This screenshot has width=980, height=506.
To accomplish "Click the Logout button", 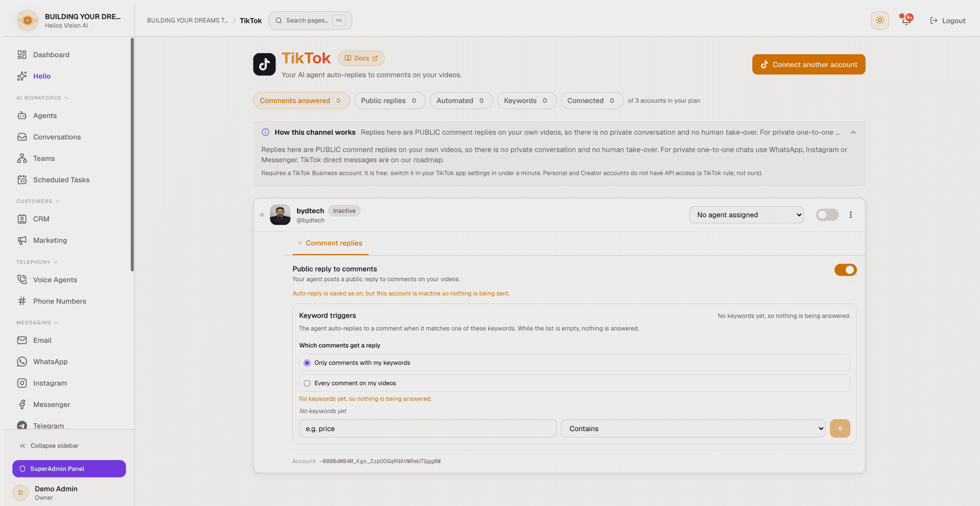I will (948, 21).
